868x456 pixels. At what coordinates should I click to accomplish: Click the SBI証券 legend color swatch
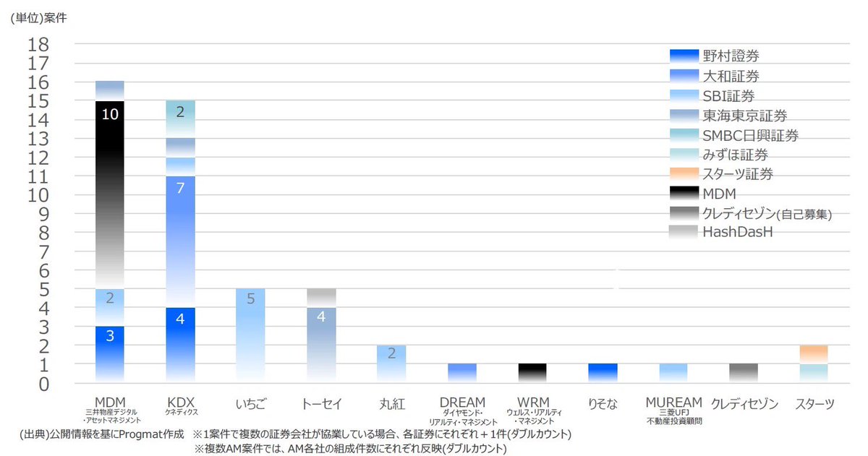pos(684,95)
